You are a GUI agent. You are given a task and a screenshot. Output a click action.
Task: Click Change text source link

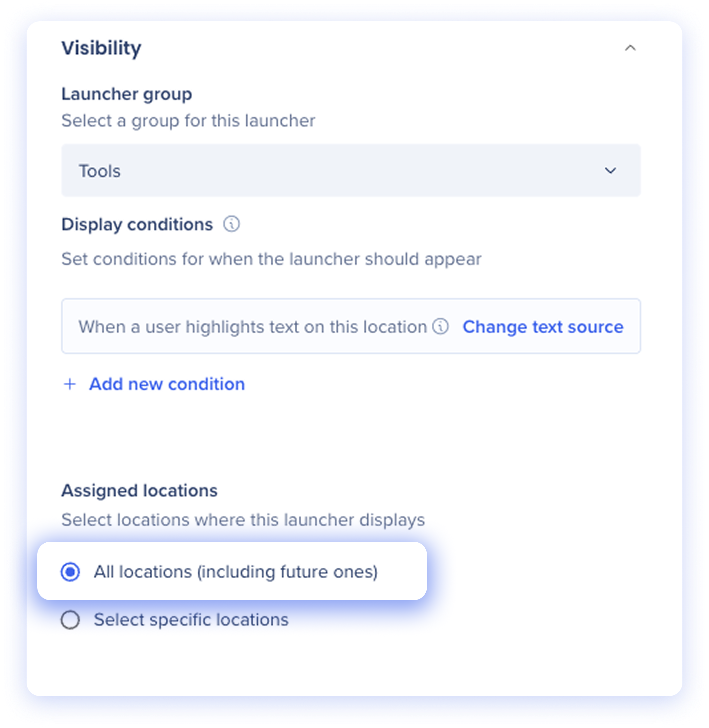pyautogui.click(x=543, y=327)
